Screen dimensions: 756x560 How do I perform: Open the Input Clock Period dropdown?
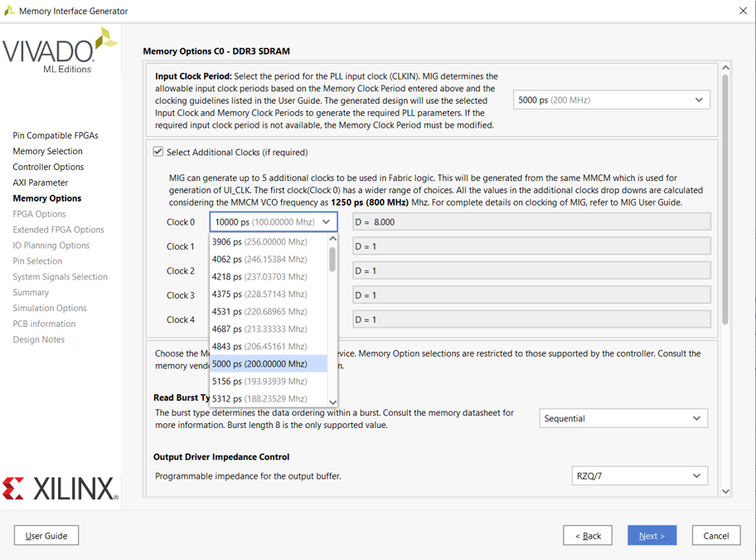(612, 100)
